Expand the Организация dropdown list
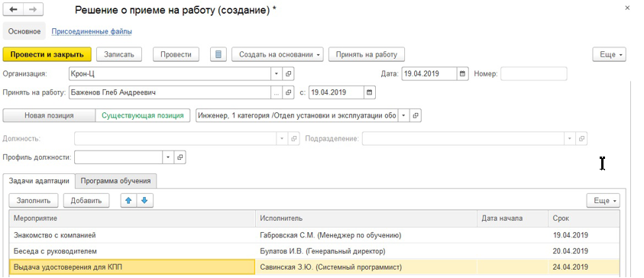 [277, 74]
